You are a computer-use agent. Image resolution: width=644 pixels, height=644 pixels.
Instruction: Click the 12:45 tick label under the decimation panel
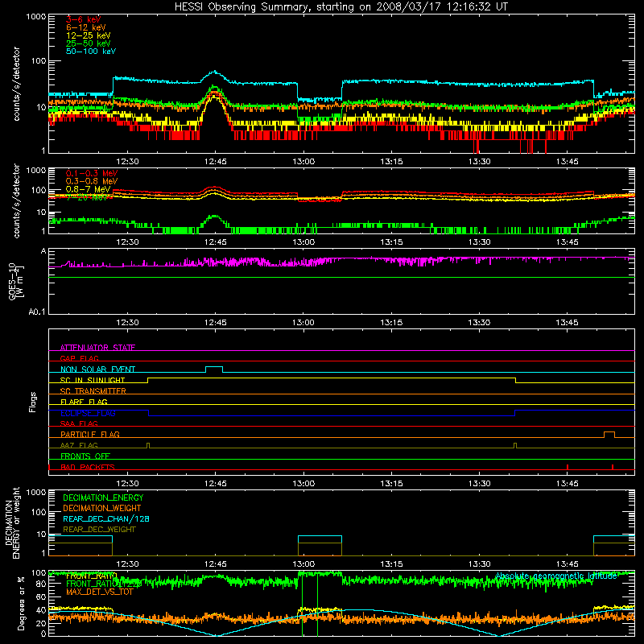pyautogui.click(x=215, y=564)
